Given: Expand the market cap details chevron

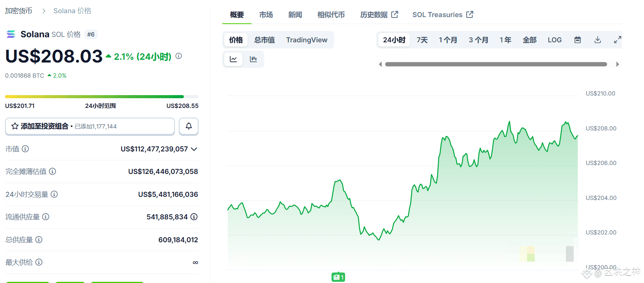Looking at the screenshot, I should (194, 149).
